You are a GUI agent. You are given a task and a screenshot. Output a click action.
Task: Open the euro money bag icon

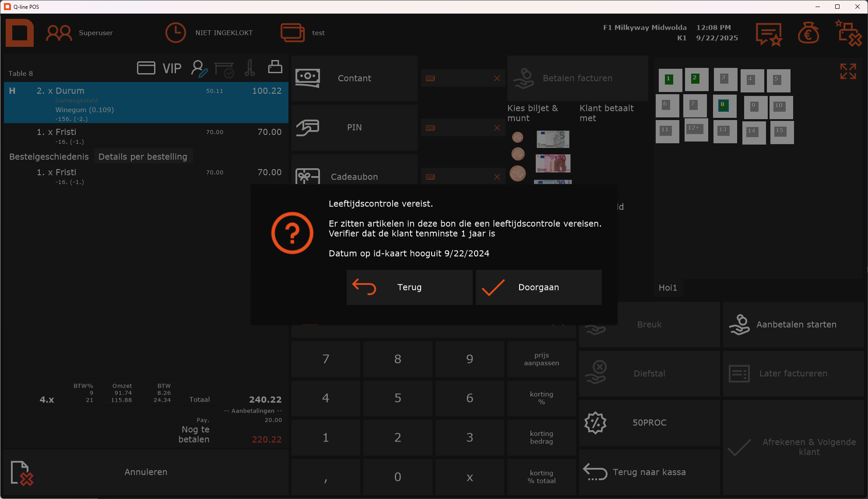coord(808,33)
